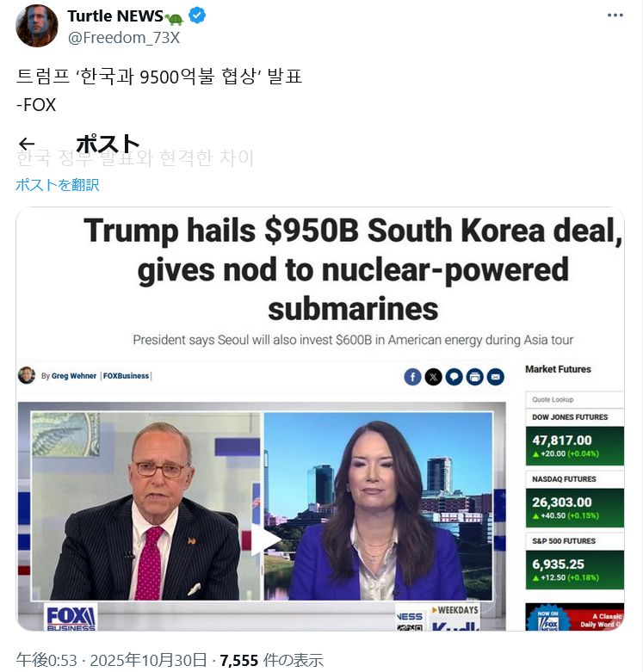Open the comments bubble icon
643x672 pixels.
tap(454, 377)
